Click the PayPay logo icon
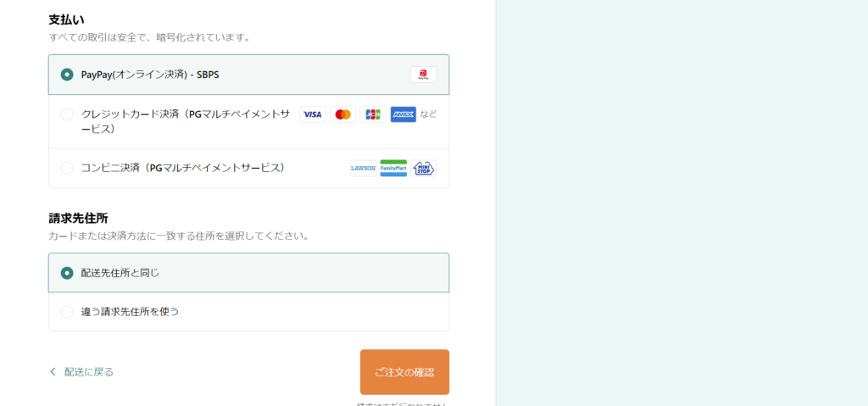Viewport: 868px width, 406px height. point(423,75)
